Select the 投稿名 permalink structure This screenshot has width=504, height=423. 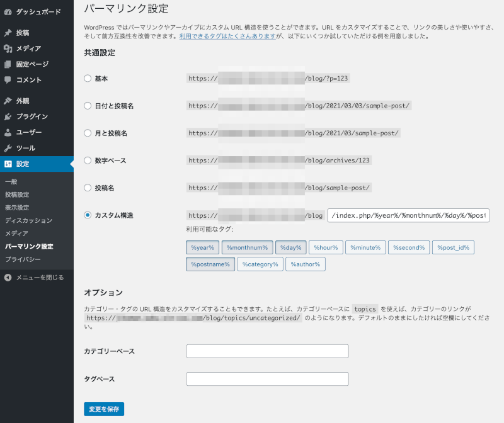pos(88,188)
